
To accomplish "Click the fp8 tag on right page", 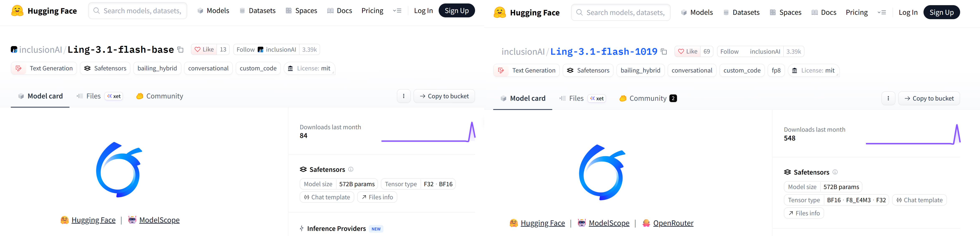I will 776,70.
